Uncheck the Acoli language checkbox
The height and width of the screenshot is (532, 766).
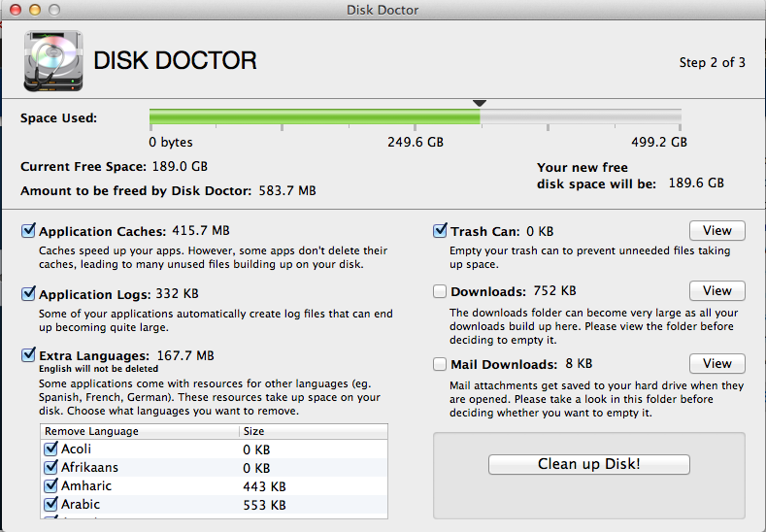[x=50, y=449]
